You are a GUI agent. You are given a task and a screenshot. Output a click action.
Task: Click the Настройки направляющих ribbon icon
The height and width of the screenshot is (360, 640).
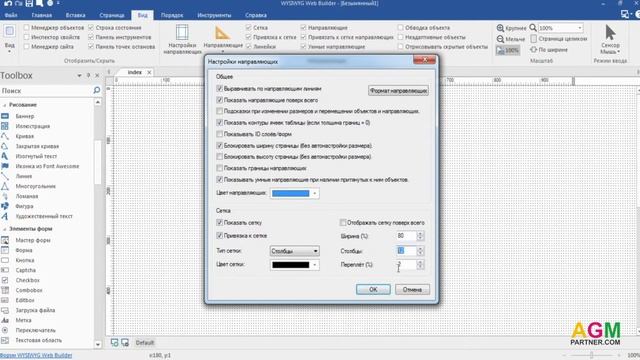(x=182, y=33)
